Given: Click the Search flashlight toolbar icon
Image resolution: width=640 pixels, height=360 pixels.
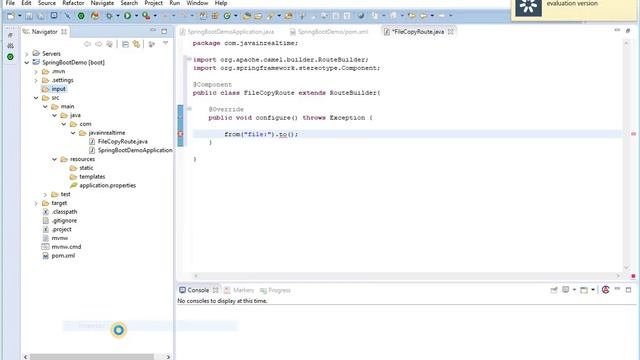Looking at the screenshot, I should 270,16.
